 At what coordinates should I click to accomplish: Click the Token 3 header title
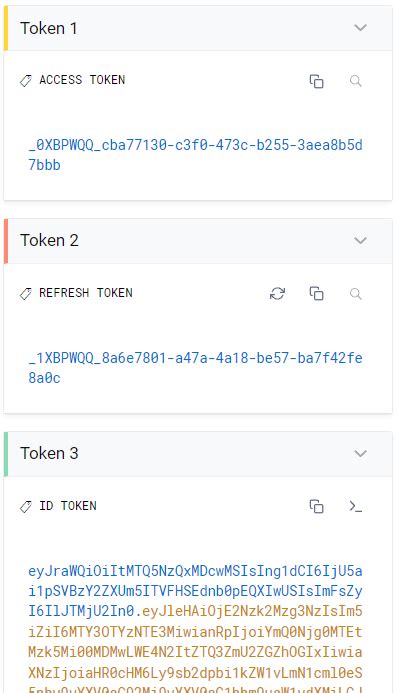(49, 453)
